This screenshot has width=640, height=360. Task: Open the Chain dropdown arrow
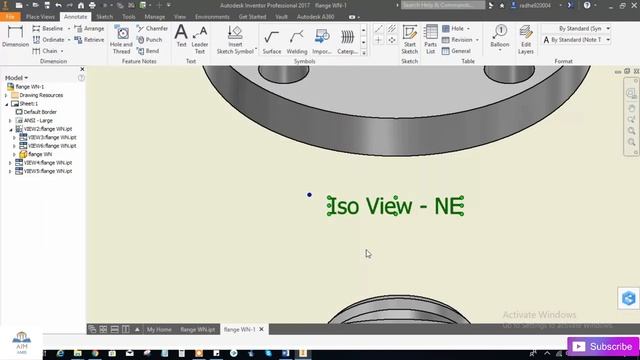62,51
